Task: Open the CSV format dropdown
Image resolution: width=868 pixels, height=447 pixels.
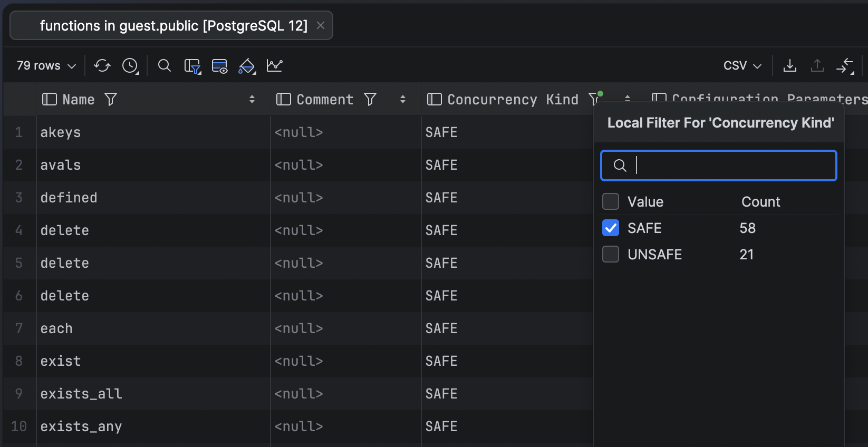Action: point(742,65)
